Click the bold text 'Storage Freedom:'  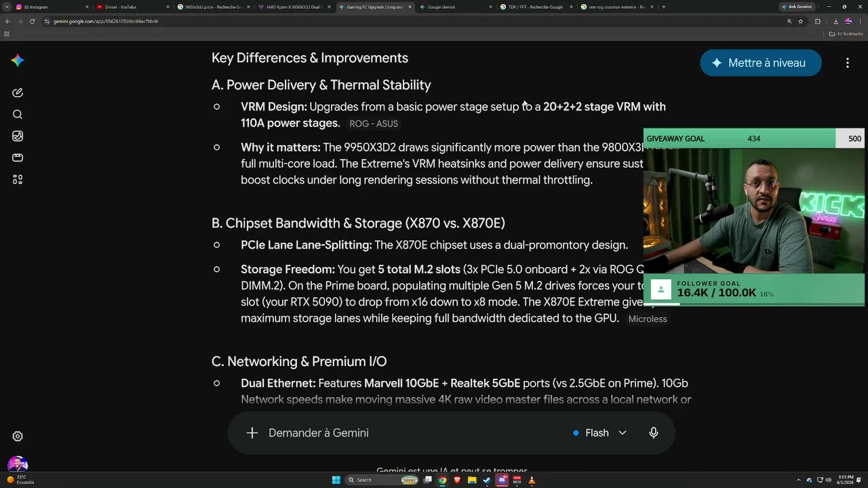point(288,269)
